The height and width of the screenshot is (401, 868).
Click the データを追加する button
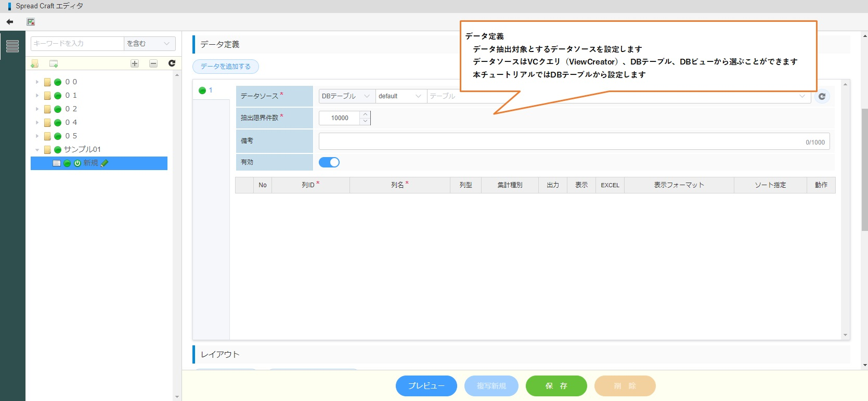pyautogui.click(x=226, y=67)
